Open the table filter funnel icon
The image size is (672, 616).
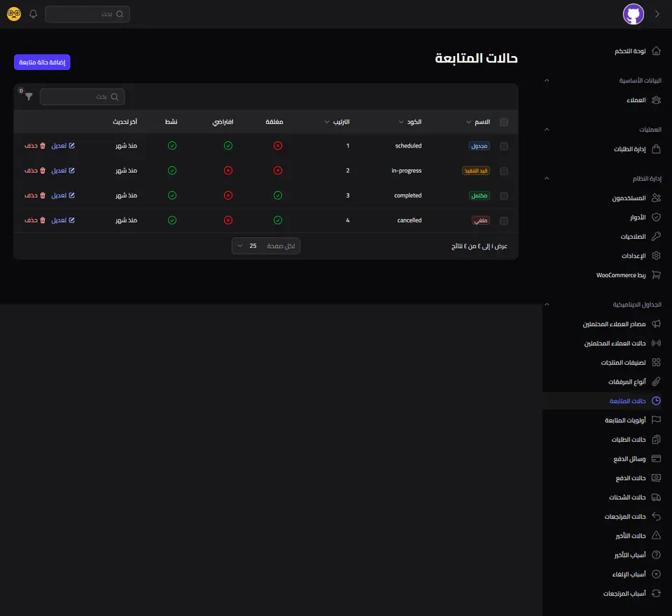coord(29,97)
